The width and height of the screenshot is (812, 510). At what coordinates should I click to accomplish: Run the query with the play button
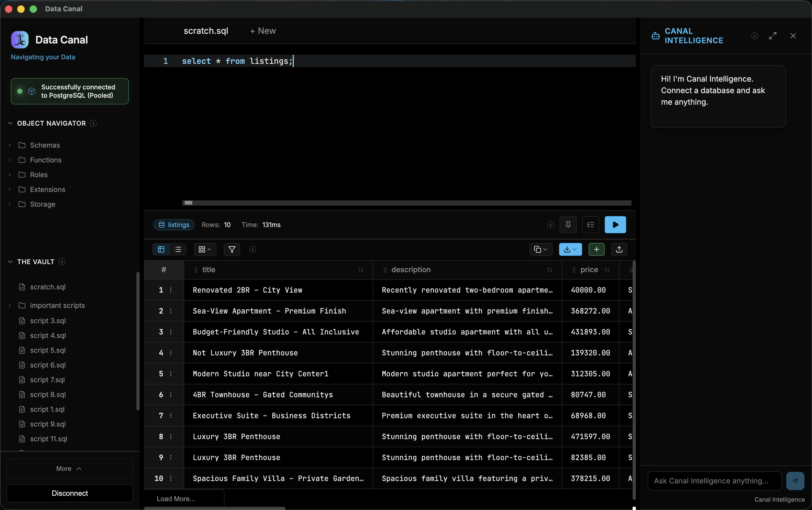[615, 224]
